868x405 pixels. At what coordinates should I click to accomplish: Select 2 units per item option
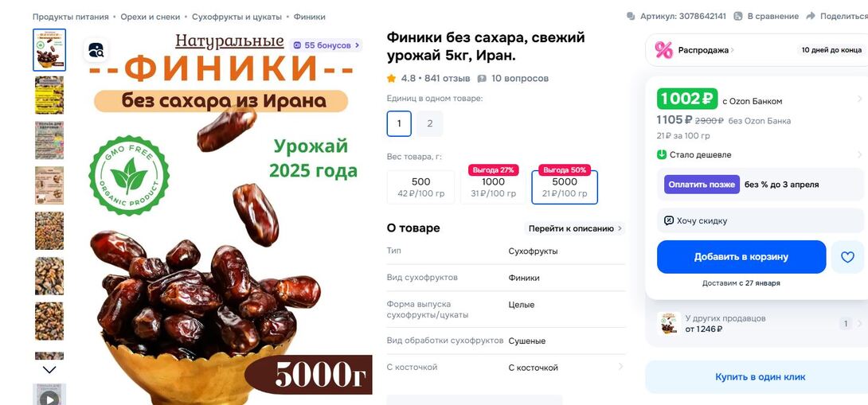(x=430, y=123)
